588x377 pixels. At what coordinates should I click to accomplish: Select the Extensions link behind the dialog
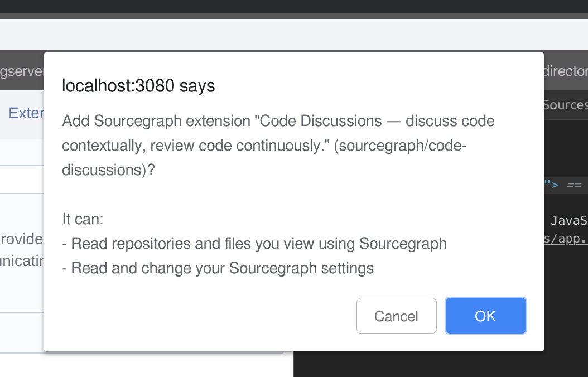click(x=26, y=113)
